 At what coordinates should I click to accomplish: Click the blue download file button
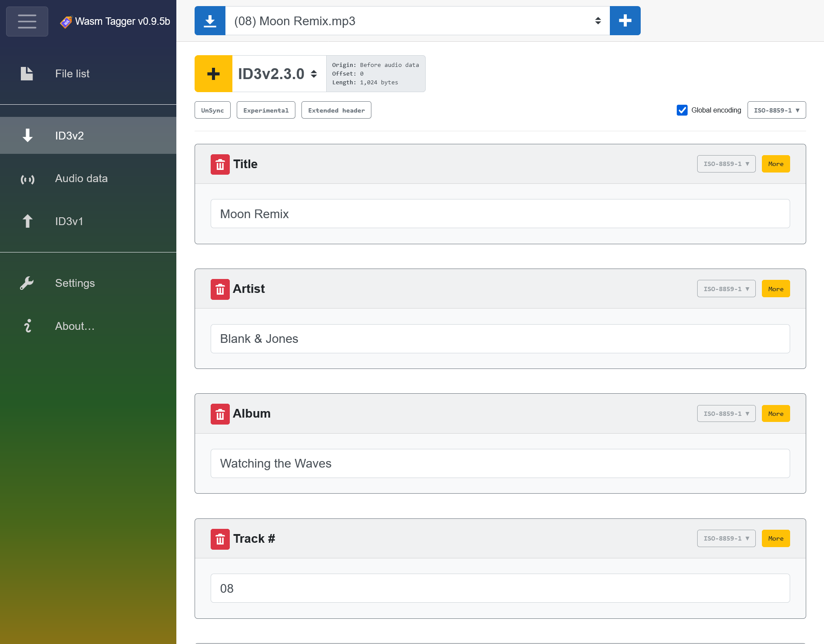pyautogui.click(x=210, y=20)
